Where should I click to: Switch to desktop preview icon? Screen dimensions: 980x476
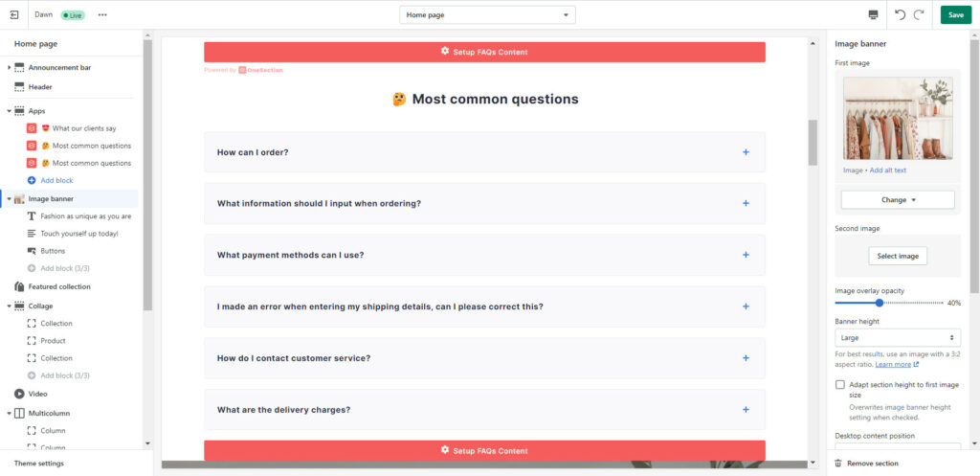click(x=873, y=15)
